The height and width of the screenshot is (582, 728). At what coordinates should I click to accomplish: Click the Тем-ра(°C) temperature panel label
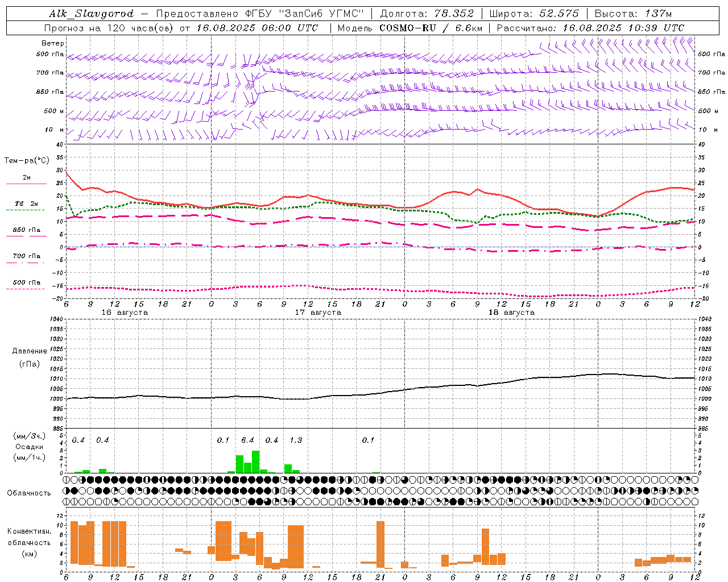point(27,161)
